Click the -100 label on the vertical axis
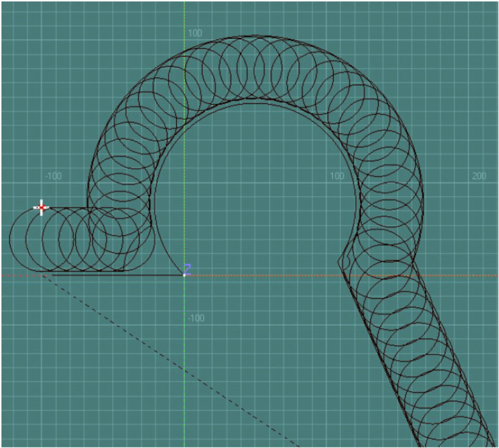499x448 pixels. pos(195,318)
